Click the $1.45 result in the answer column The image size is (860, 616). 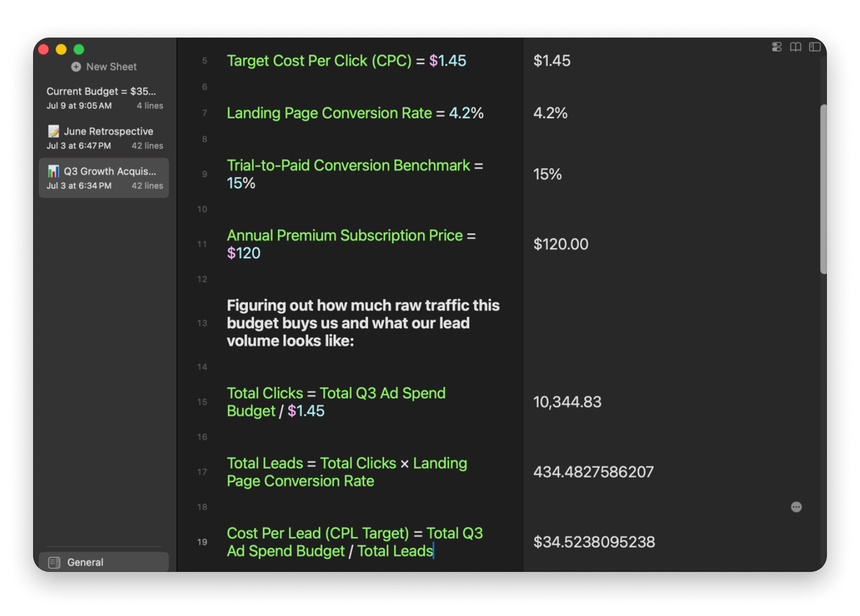(x=552, y=61)
